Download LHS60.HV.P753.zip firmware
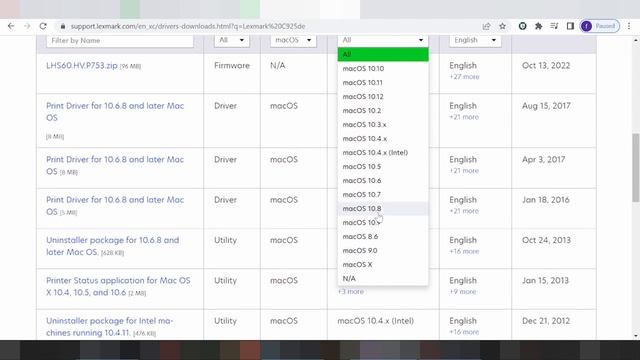640x360 pixels. coord(82,65)
